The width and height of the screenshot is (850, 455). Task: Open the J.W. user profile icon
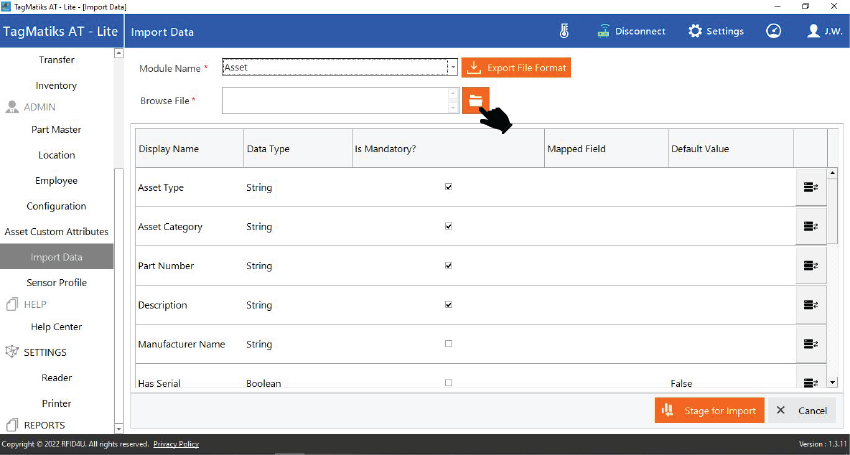click(x=814, y=31)
